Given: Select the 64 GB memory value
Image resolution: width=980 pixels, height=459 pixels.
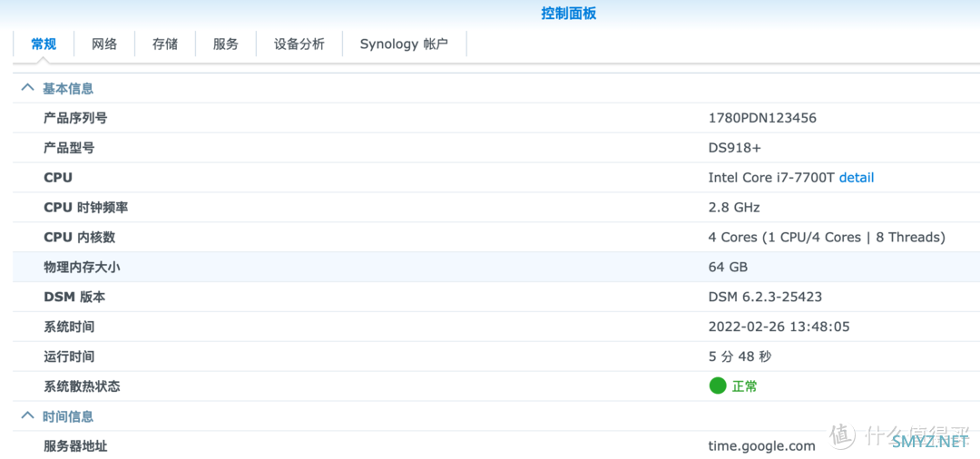Looking at the screenshot, I should coord(728,268).
